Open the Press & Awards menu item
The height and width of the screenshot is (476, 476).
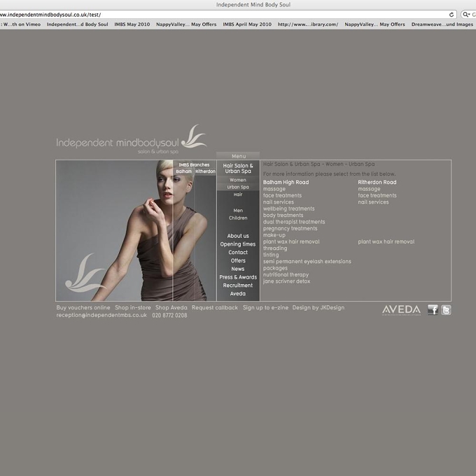click(238, 277)
